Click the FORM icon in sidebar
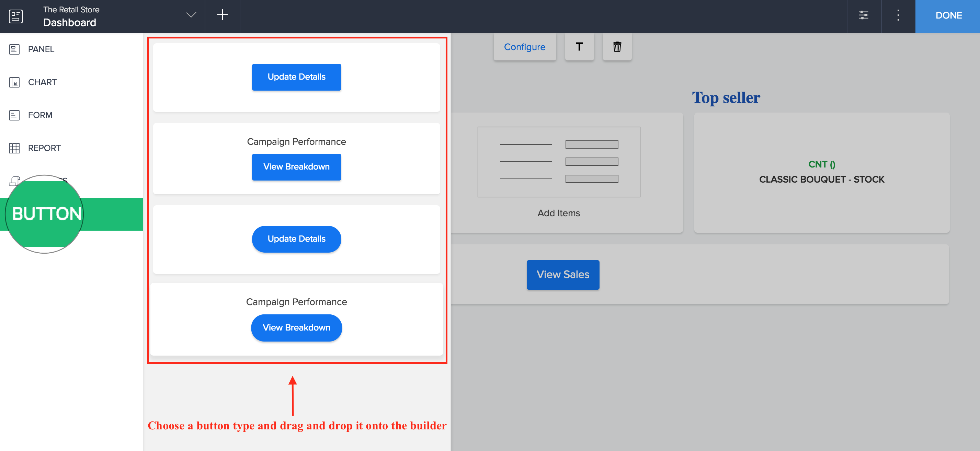 14,115
